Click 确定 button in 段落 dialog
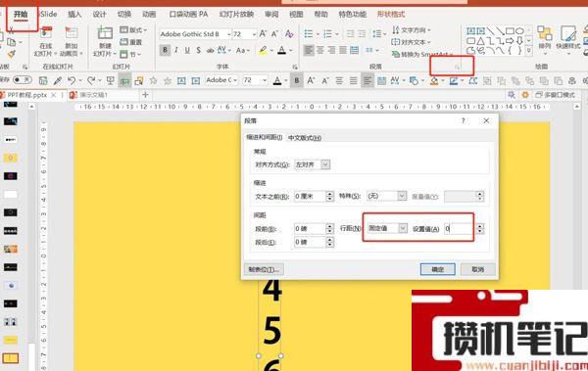This screenshot has height=371, width=588. click(x=438, y=269)
